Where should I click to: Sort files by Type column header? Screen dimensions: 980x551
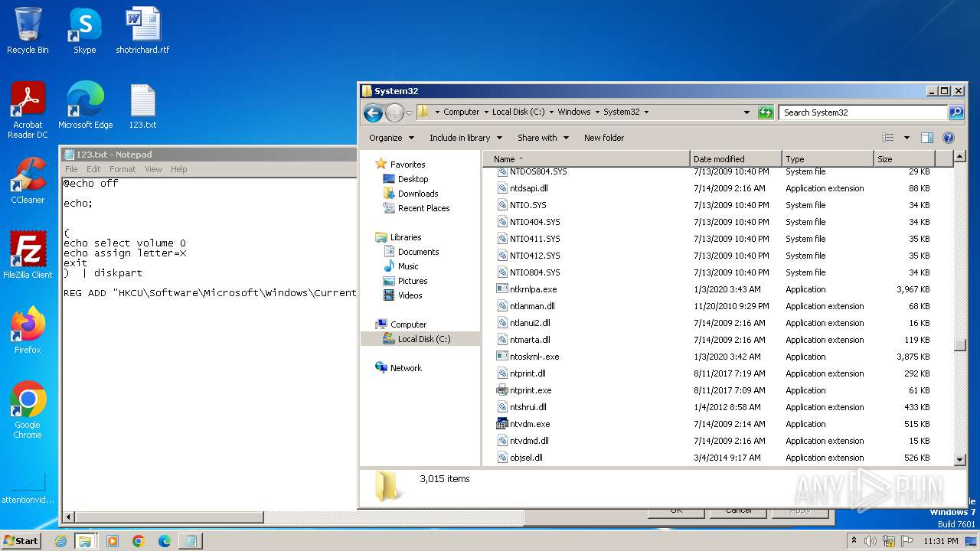828,159
